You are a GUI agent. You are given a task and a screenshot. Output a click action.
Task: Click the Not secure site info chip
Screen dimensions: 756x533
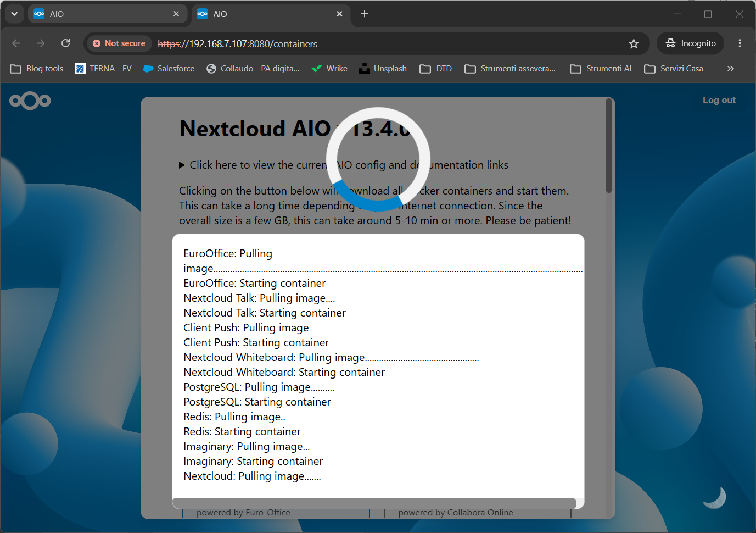119,43
